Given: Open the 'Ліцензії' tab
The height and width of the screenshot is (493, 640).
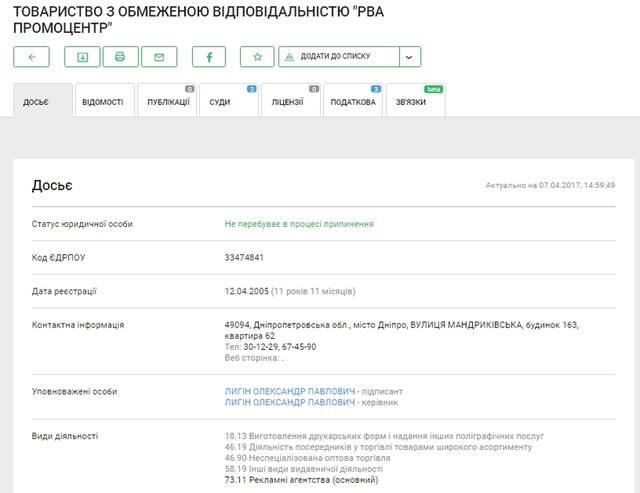Looking at the screenshot, I should coord(288,102).
